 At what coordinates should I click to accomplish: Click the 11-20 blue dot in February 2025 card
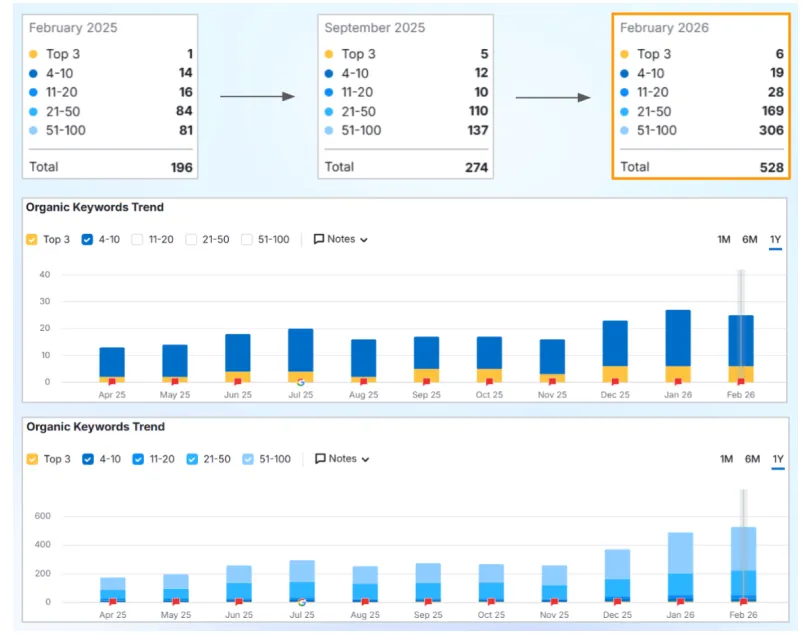[33, 92]
